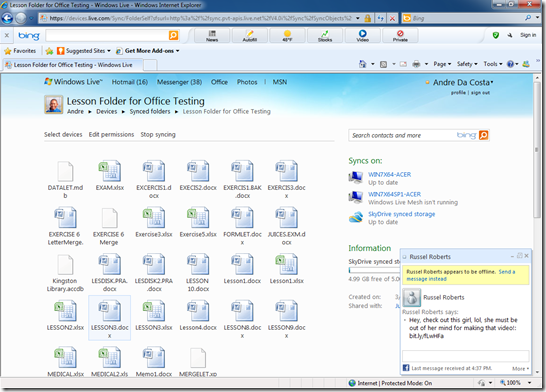Click the orange Bing toolbar search button
Image resolution: width=546 pixels, height=392 pixels.
coord(173,35)
